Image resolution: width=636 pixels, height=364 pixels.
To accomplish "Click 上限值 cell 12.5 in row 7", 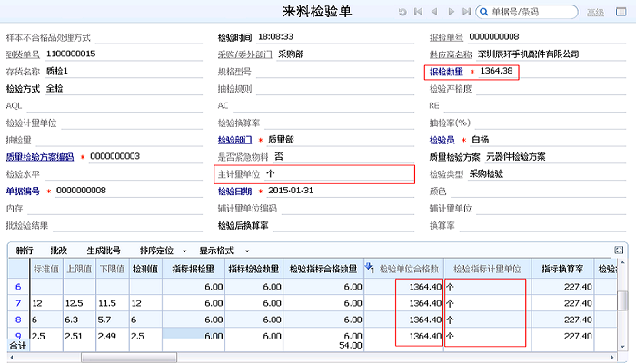I will (79, 303).
